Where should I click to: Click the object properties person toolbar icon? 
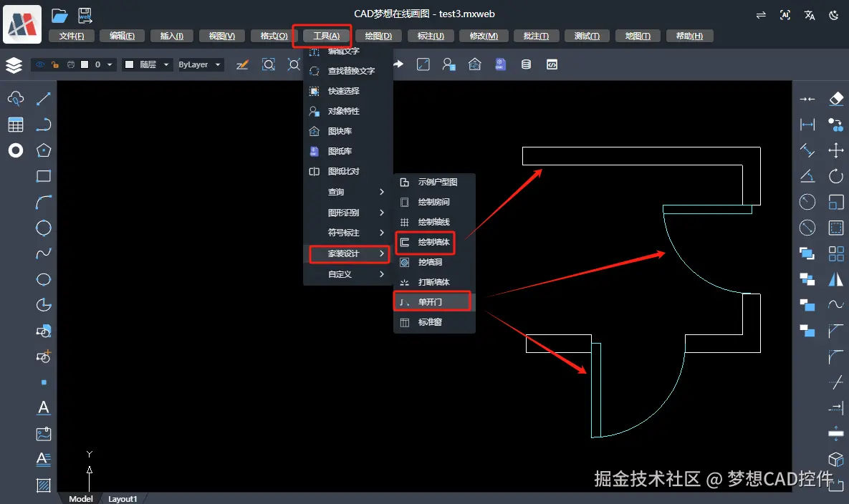(x=449, y=65)
